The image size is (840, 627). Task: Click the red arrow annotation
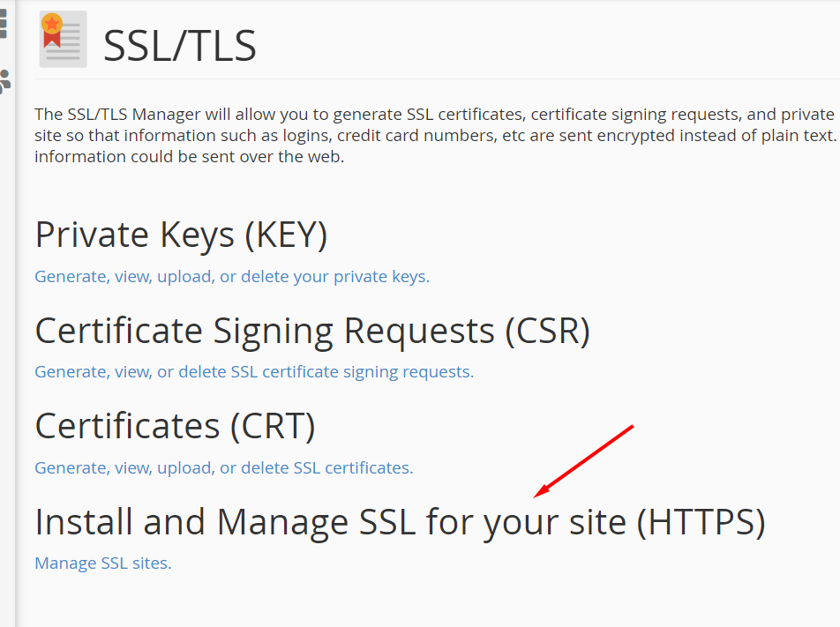584,461
